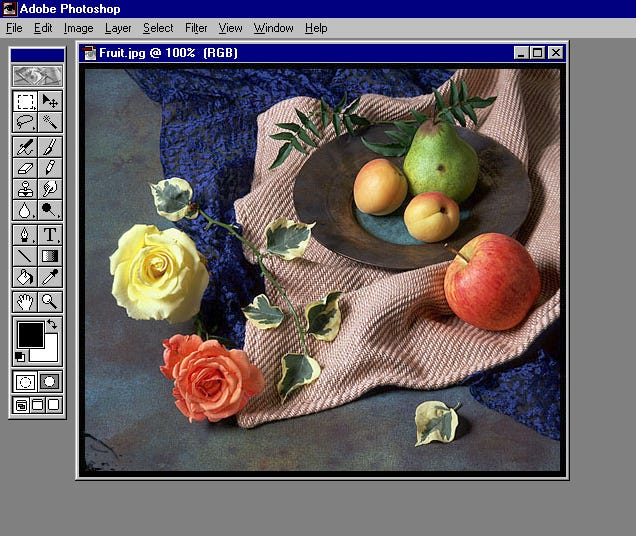Click the Fruit.jpg document icon in title bar
636x536 pixels.
click(x=89, y=53)
